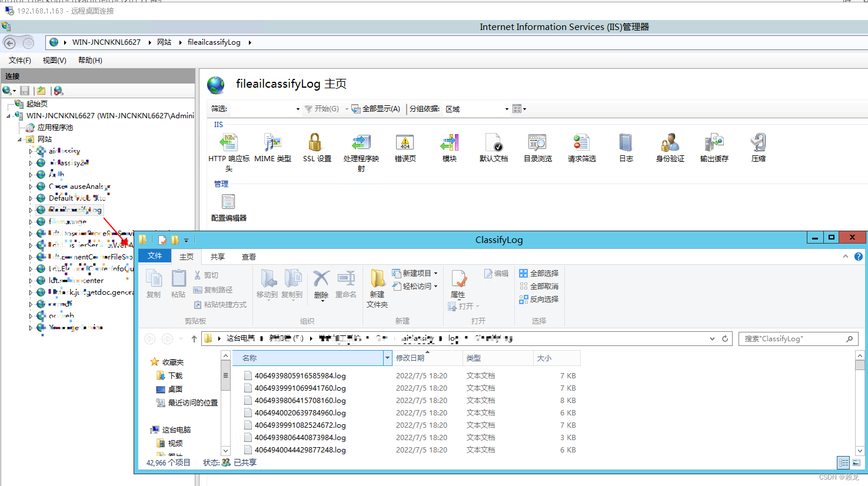The height and width of the screenshot is (486, 868).
Task: Open 帮助(H) menu in IIS
Action: pos(90,61)
